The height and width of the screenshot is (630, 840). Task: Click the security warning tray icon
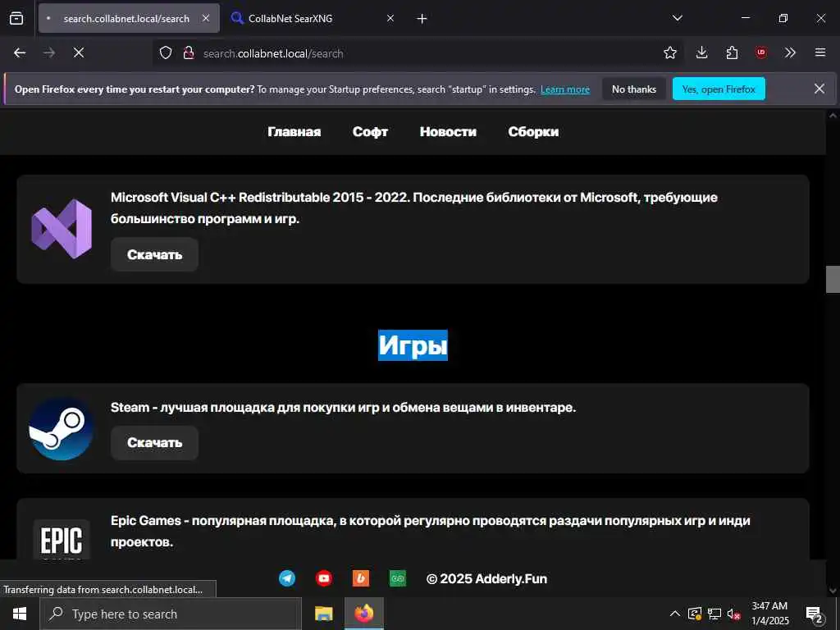click(x=695, y=614)
